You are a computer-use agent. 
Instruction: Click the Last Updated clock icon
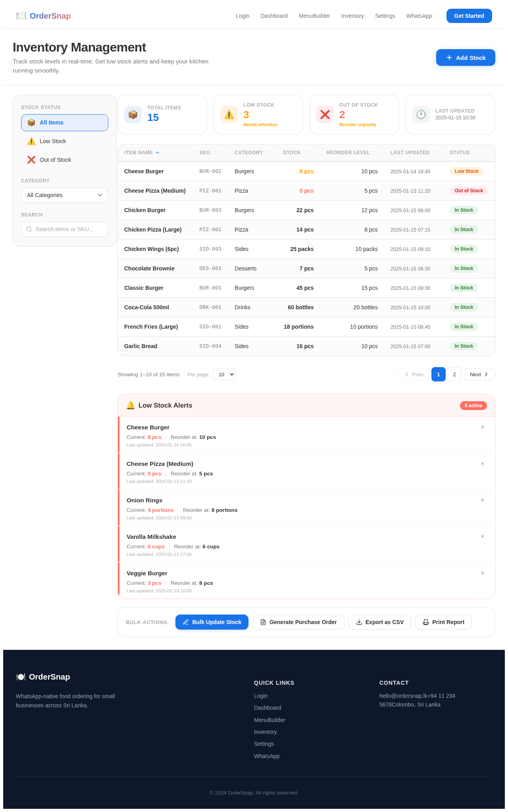coord(421,115)
